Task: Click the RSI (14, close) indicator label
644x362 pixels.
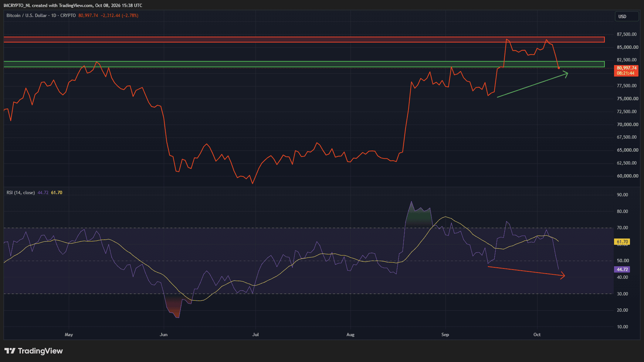Action: point(21,193)
